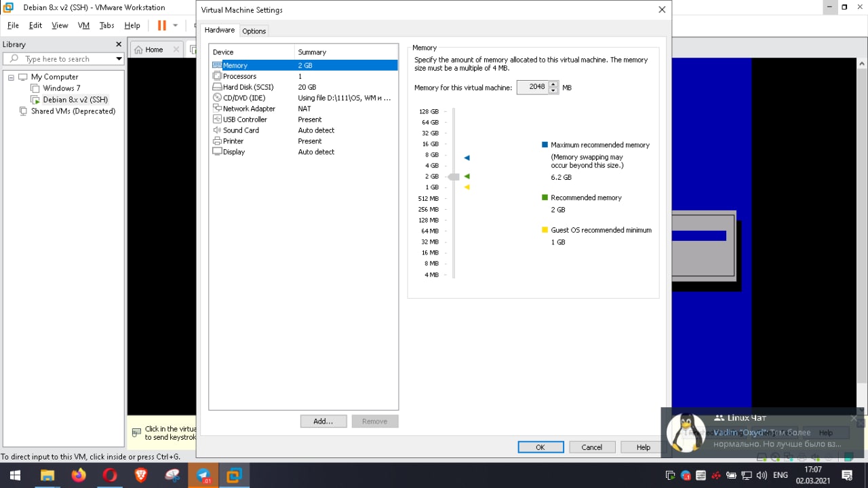Click the Home tab house icon
The height and width of the screenshot is (488, 868).
coord(138,50)
